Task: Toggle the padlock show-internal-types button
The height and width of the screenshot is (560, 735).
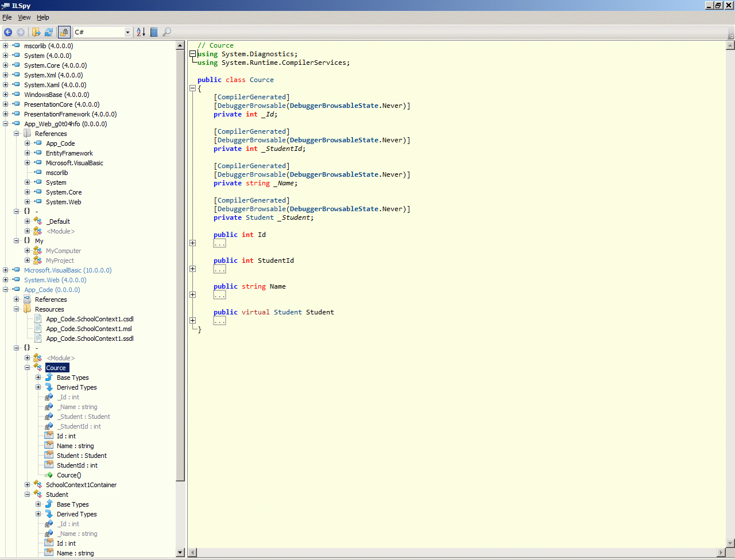Action: [x=64, y=32]
